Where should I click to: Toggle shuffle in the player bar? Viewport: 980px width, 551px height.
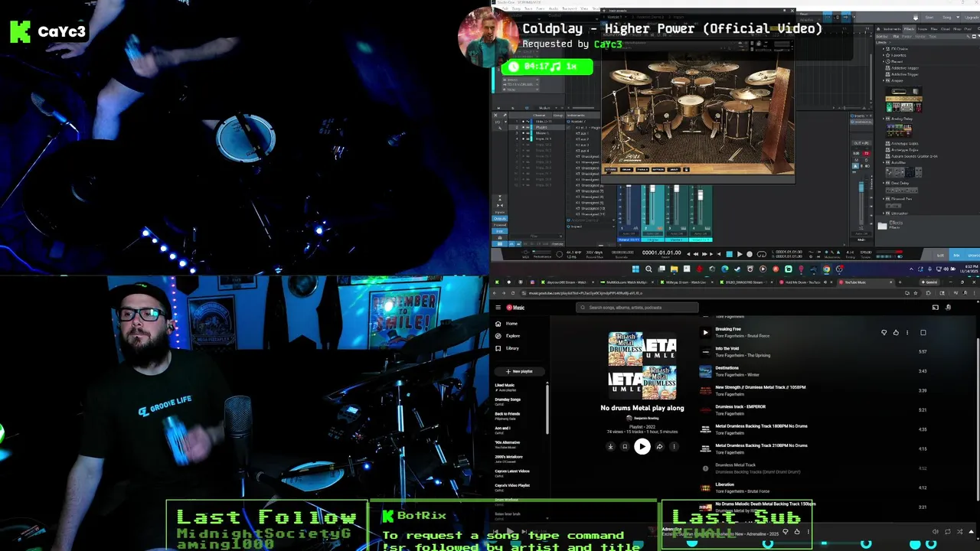960,531
